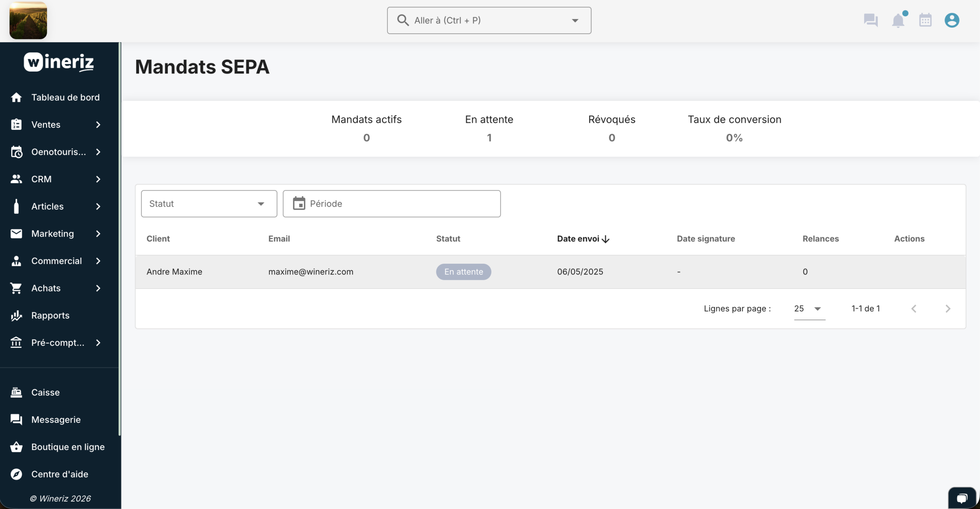Expand the Achats menu
This screenshot has height=509, width=980.
46,288
